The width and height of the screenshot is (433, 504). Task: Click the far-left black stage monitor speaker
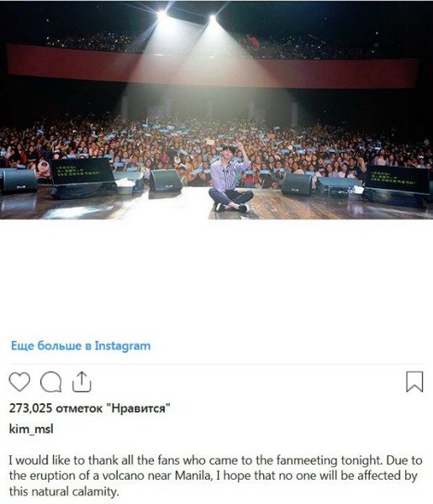18,181
